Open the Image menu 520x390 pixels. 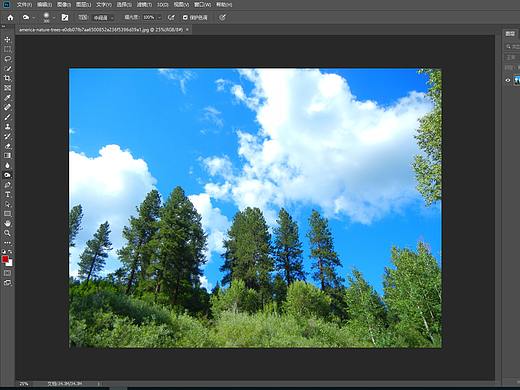64,5
